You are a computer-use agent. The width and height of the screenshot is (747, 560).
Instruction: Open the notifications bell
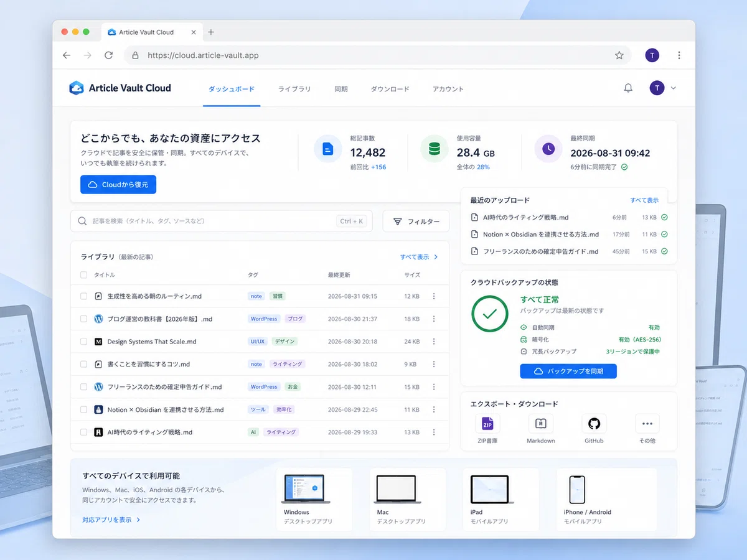click(x=628, y=88)
